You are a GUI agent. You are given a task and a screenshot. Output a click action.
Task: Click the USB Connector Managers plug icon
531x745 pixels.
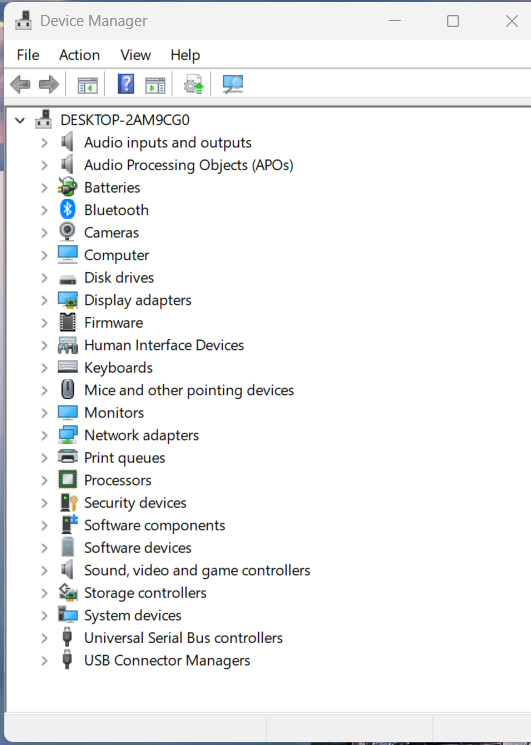[x=67, y=660]
